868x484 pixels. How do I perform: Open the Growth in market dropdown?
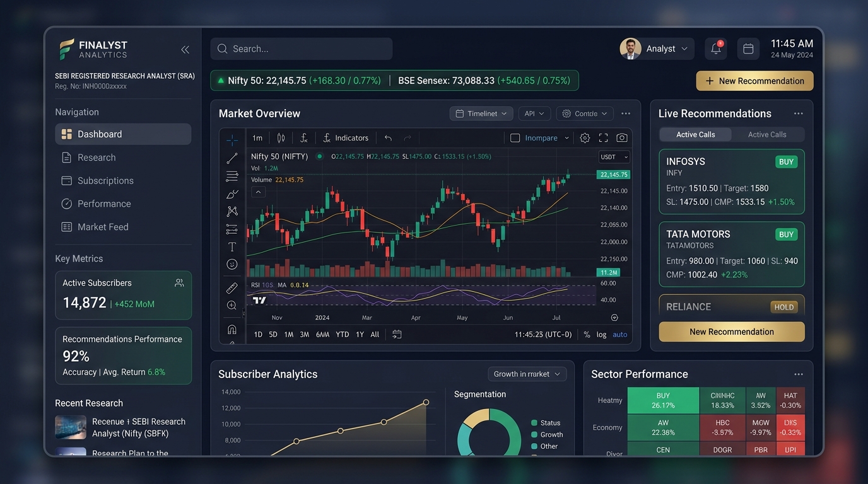[527, 374]
